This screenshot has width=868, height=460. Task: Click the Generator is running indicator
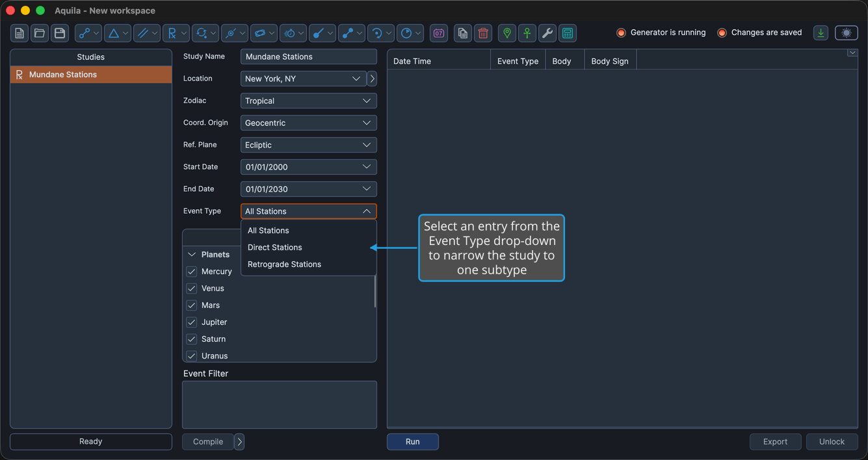click(x=661, y=32)
